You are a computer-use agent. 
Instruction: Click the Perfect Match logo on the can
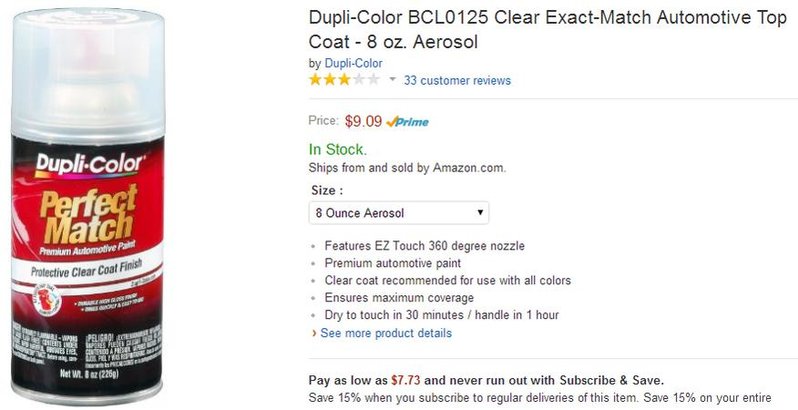89,214
